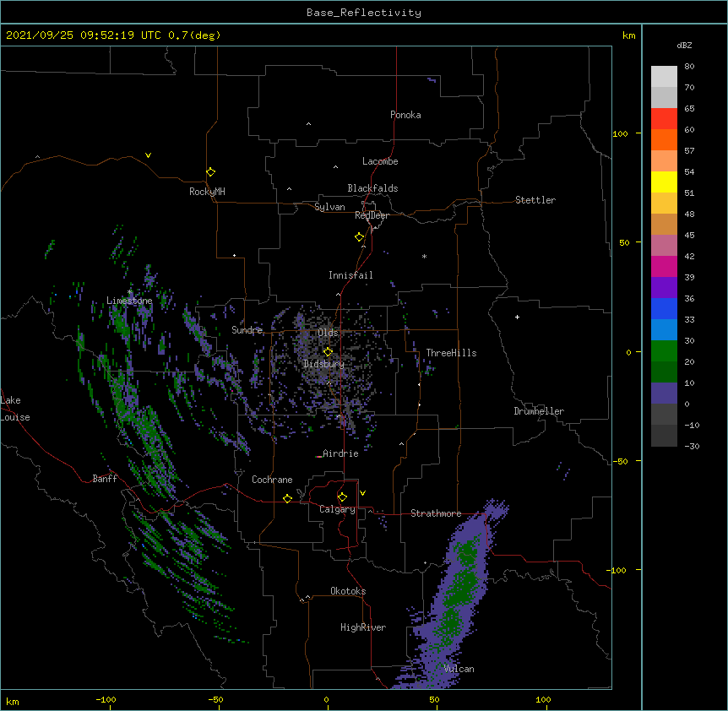Click the Olds town label
Image resolution: width=728 pixels, height=711 pixels.
pos(328,333)
